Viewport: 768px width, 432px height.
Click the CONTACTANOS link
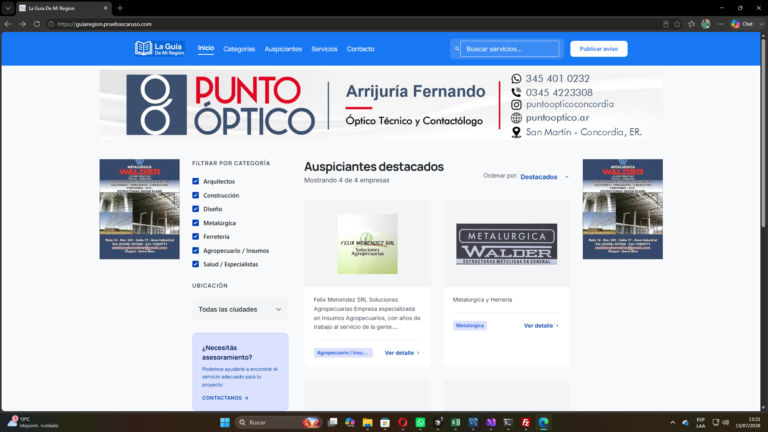click(x=225, y=398)
